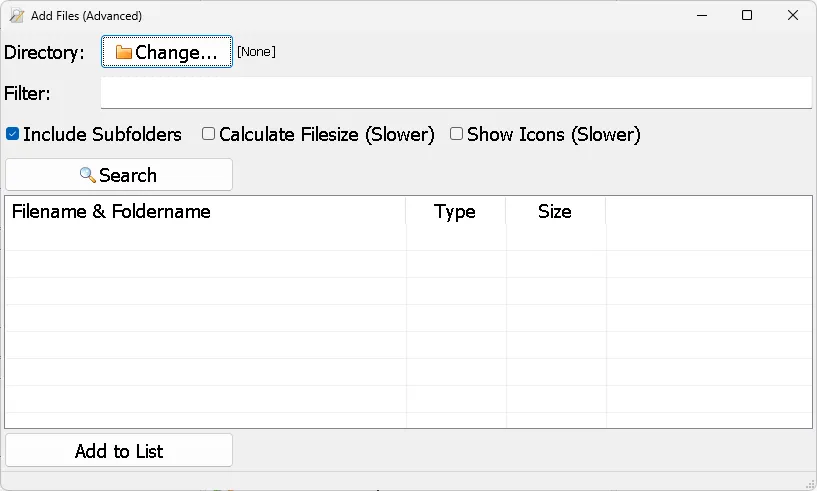
Task: Click the blank column header after Size
Action: [x=708, y=211]
